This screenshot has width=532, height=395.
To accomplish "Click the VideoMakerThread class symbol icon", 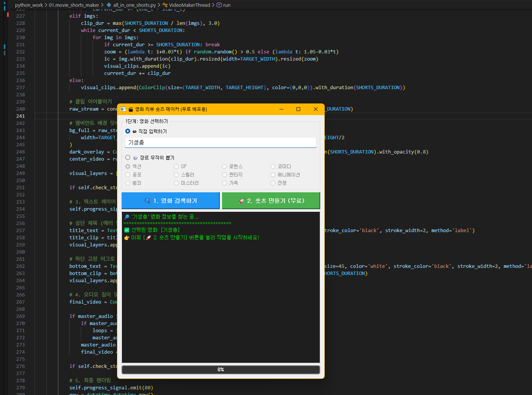I will pyautogui.click(x=165, y=5).
